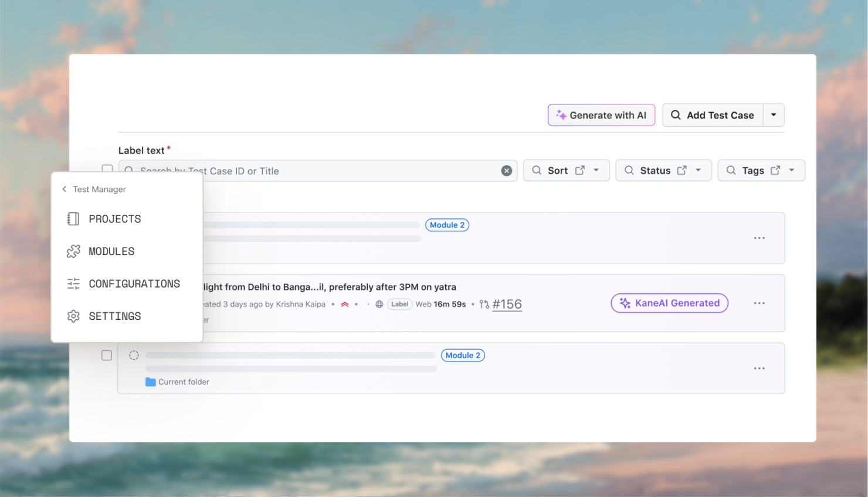This screenshot has width=868, height=497.
Task: Select MODULES in the Test Manager menu
Action: pos(73,251)
